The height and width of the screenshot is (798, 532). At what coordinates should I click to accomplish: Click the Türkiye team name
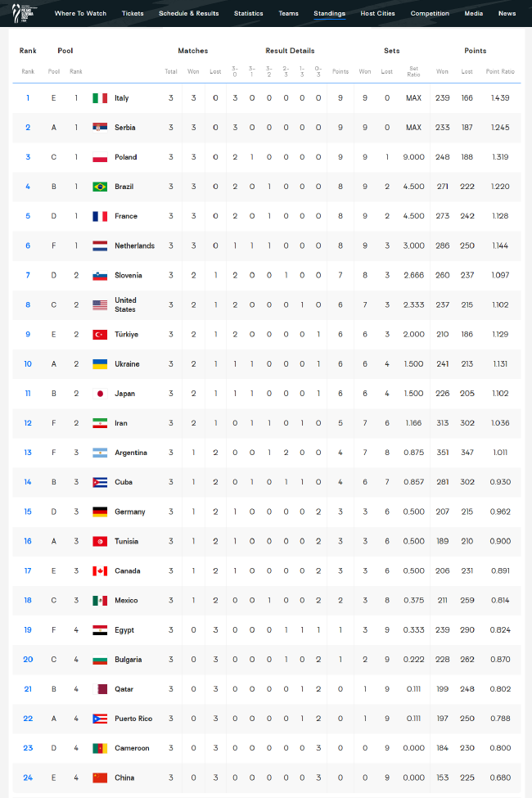(127, 335)
